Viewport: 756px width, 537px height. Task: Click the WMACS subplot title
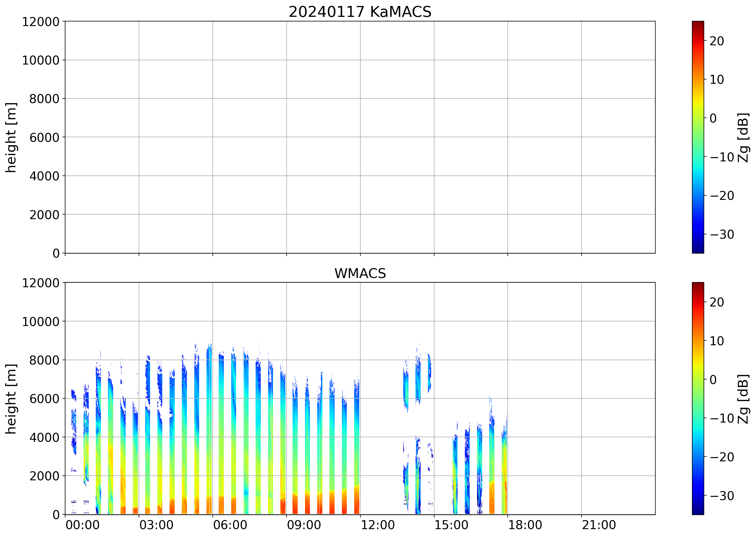pyautogui.click(x=360, y=273)
